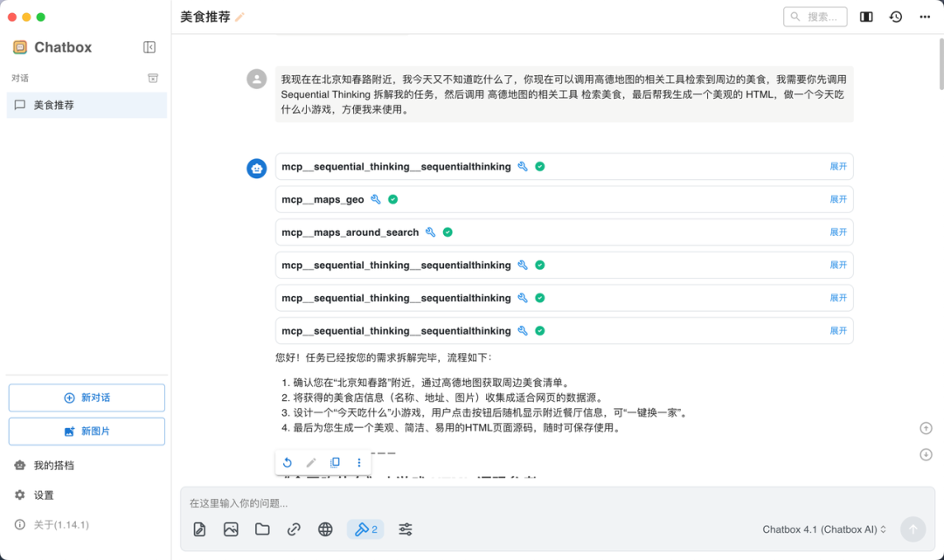The image size is (944, 560).
Task: Expand the mcp__maps_geo tool call via 展开
Action: (837, 199)
